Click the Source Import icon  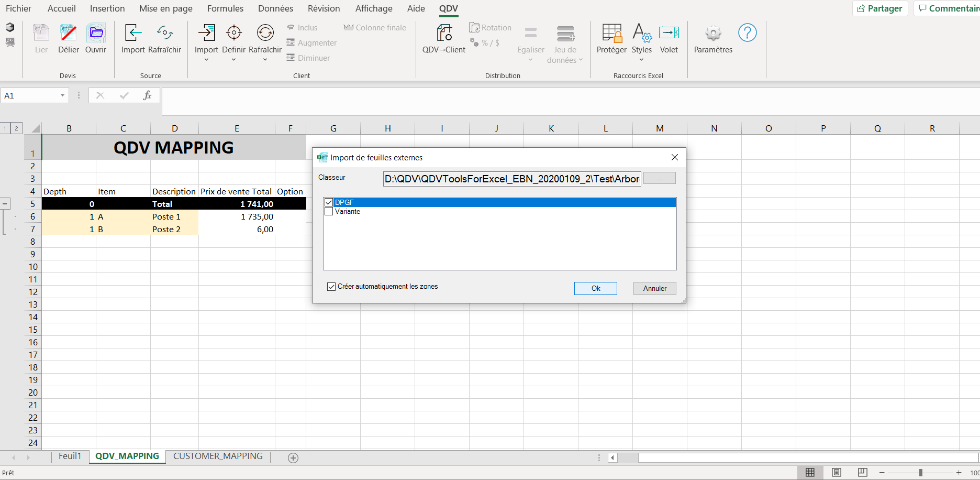(x=133, y=33)
